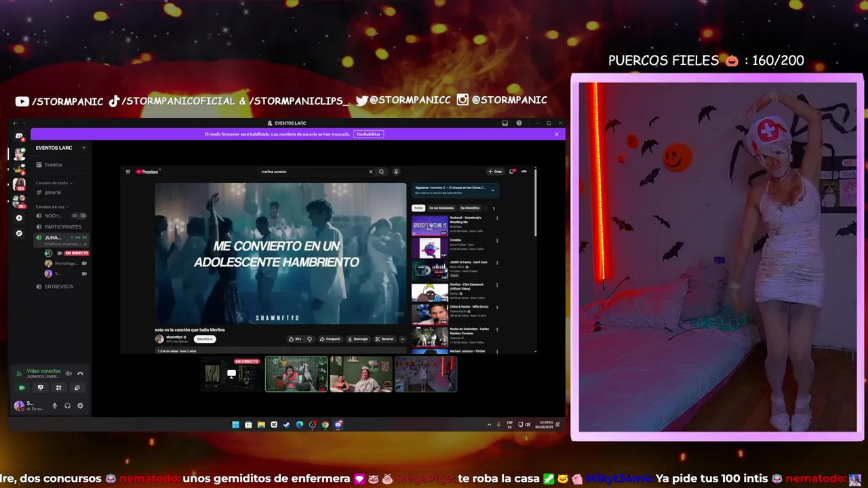
Task: Click the Eventos calendar icon
Action: 39,165
